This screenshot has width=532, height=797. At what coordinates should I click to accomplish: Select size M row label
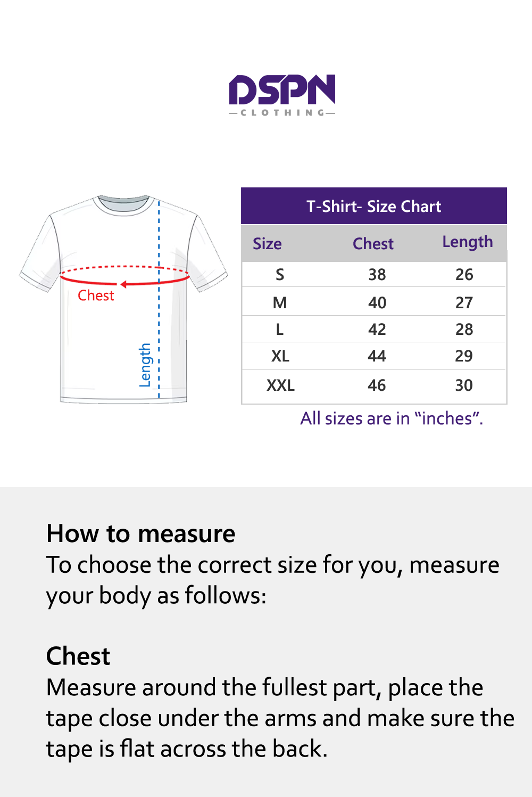click(x=280, y=303)
